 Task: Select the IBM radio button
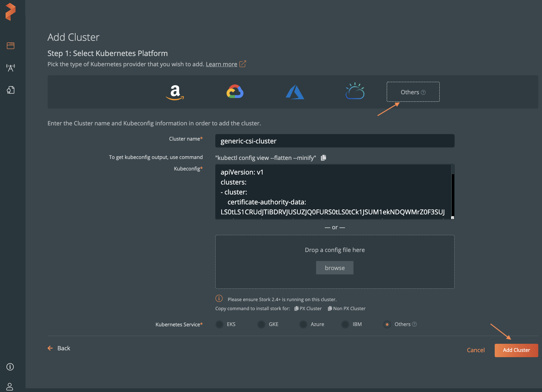click(345, 324)
